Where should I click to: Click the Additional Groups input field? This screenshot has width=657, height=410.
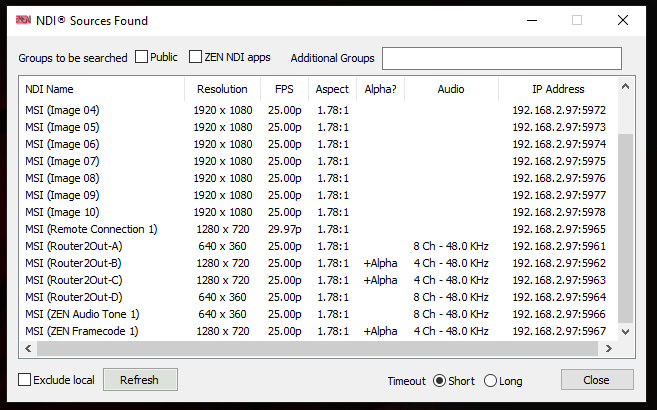(502, 58)
